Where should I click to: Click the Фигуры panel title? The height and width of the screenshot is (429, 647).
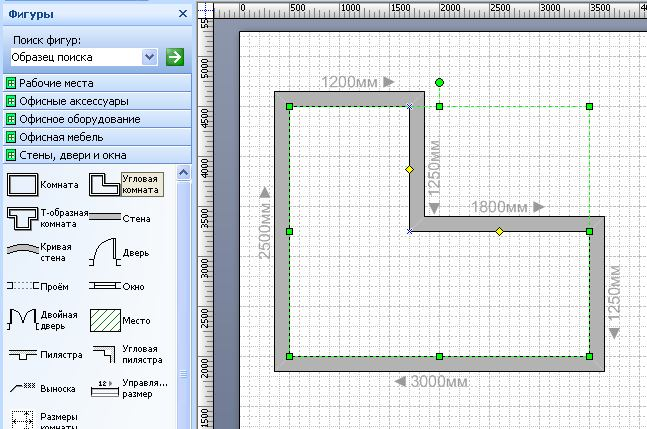click(31, 14)
